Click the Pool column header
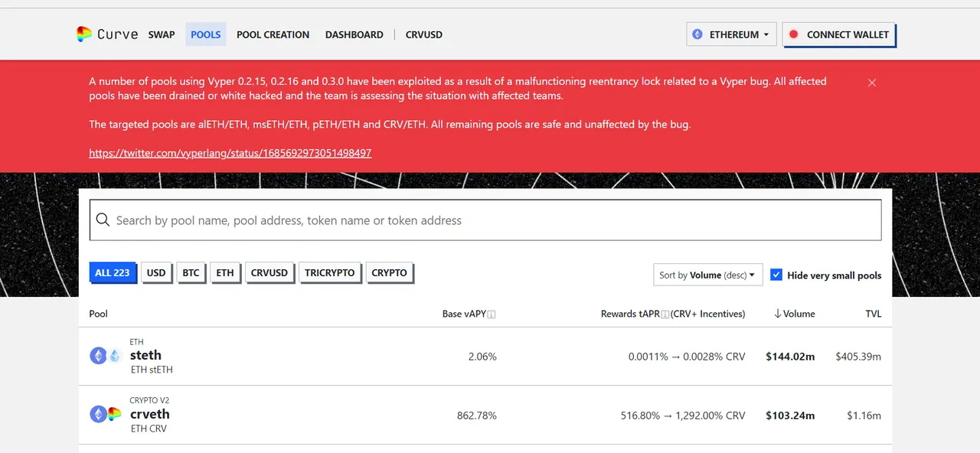980x453 pixels. click(99, 314)
